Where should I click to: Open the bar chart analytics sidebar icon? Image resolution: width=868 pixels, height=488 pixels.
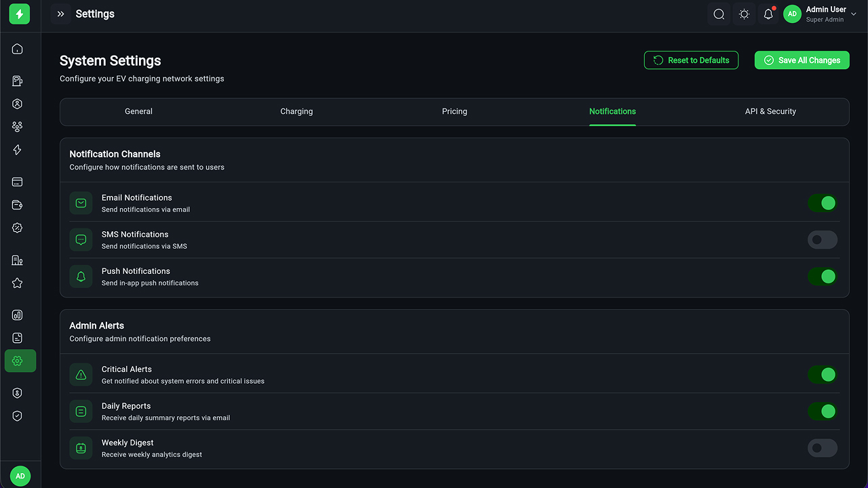18,315
